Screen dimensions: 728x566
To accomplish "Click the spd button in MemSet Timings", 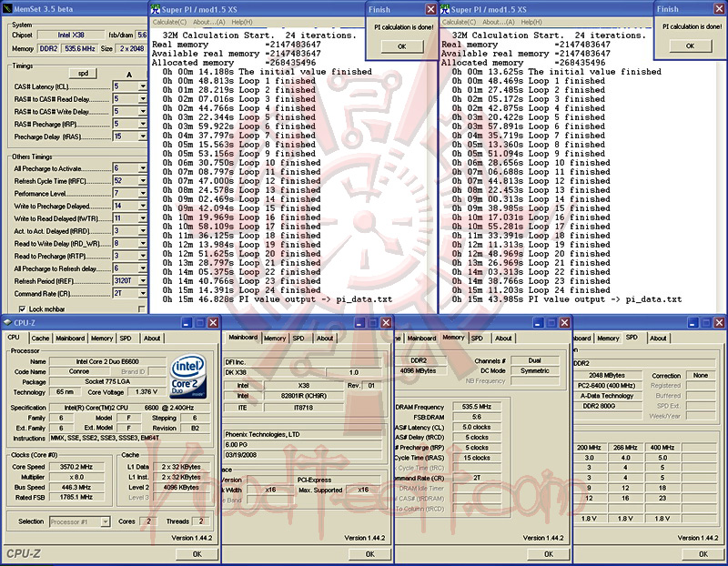I will [83, 73].
